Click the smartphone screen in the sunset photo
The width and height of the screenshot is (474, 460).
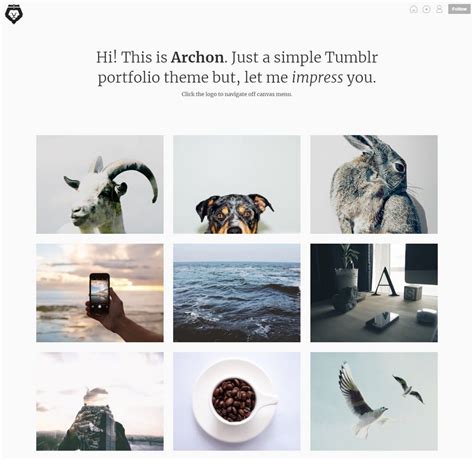100,291
